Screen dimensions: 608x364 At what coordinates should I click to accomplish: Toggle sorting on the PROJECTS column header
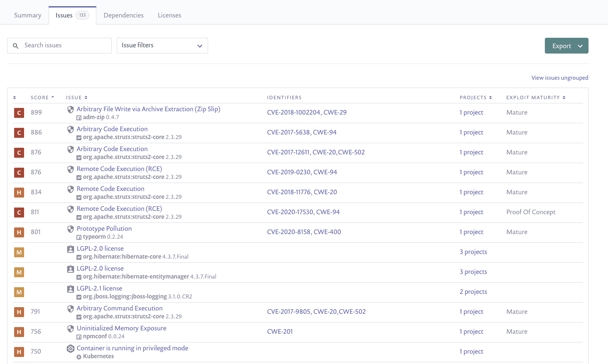coord(490,97)
